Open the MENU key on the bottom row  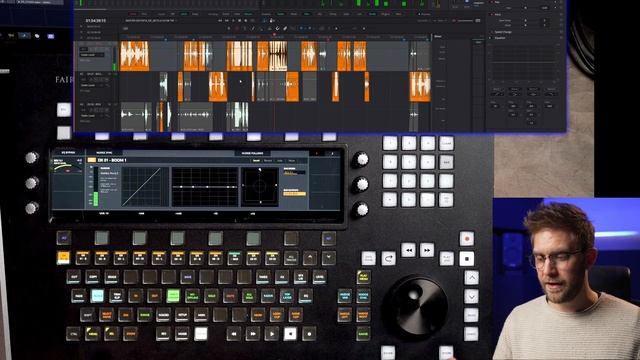coord(92,334)
